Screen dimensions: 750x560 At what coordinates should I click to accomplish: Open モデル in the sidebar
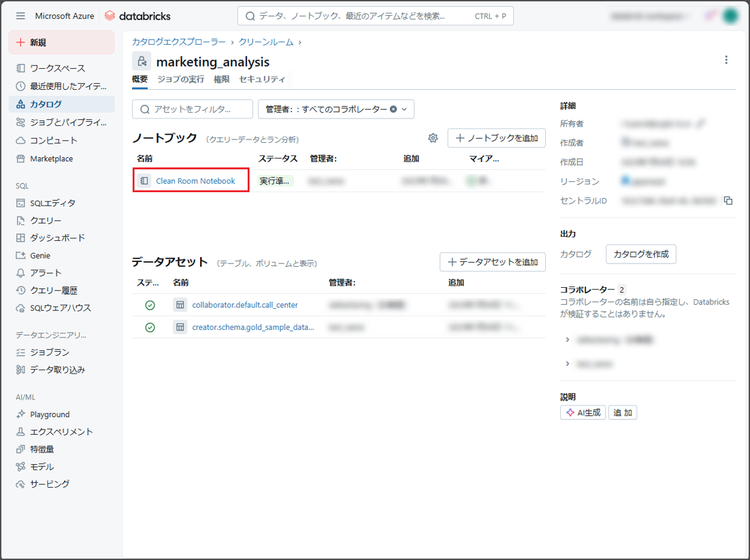pos(61,467)
